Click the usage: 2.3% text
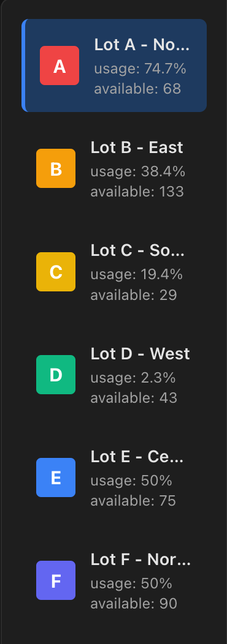 [x=133, y=378]
